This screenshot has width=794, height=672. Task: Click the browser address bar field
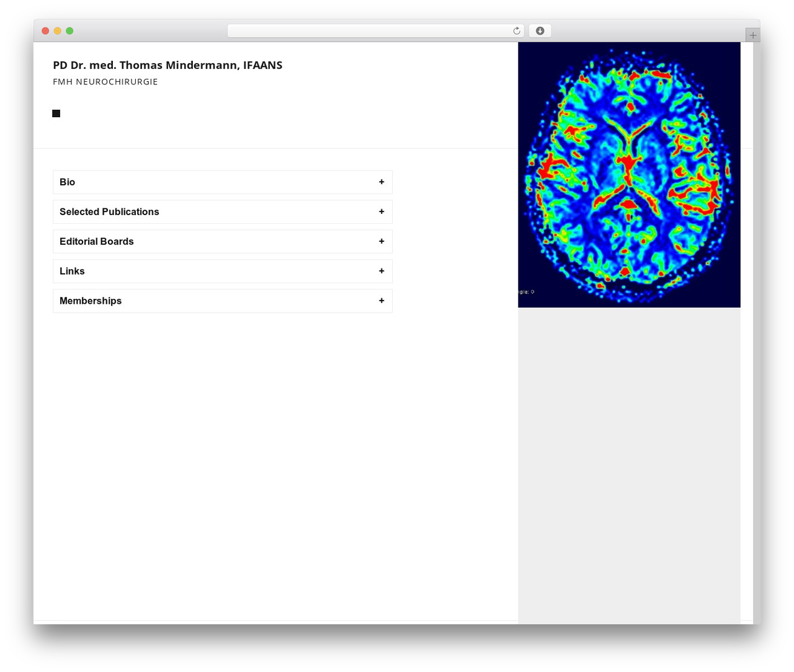(376, 31)
